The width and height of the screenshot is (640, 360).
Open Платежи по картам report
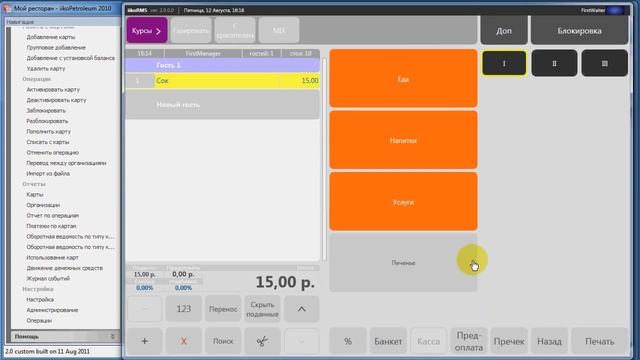(x=51, y=226)
